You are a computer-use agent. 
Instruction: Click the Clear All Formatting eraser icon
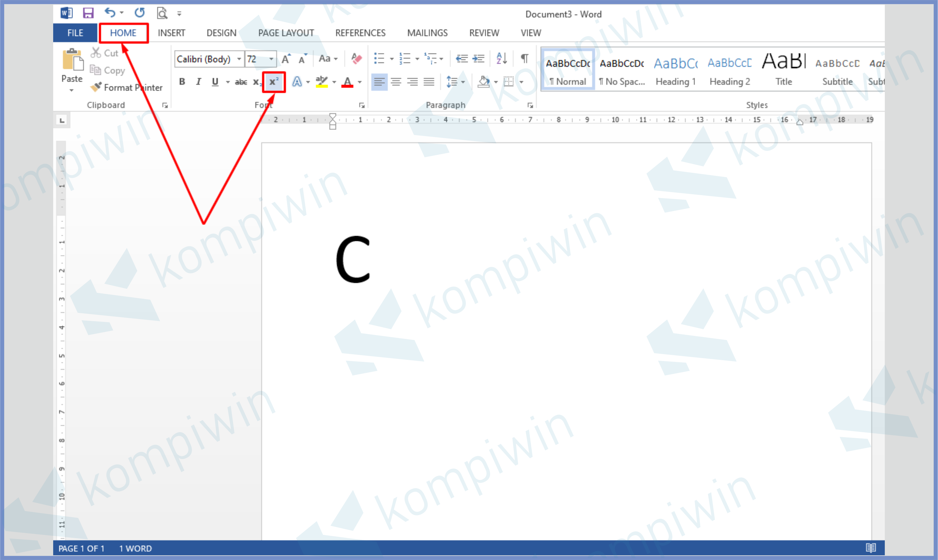pyautogui.click(x=356, y=58)
